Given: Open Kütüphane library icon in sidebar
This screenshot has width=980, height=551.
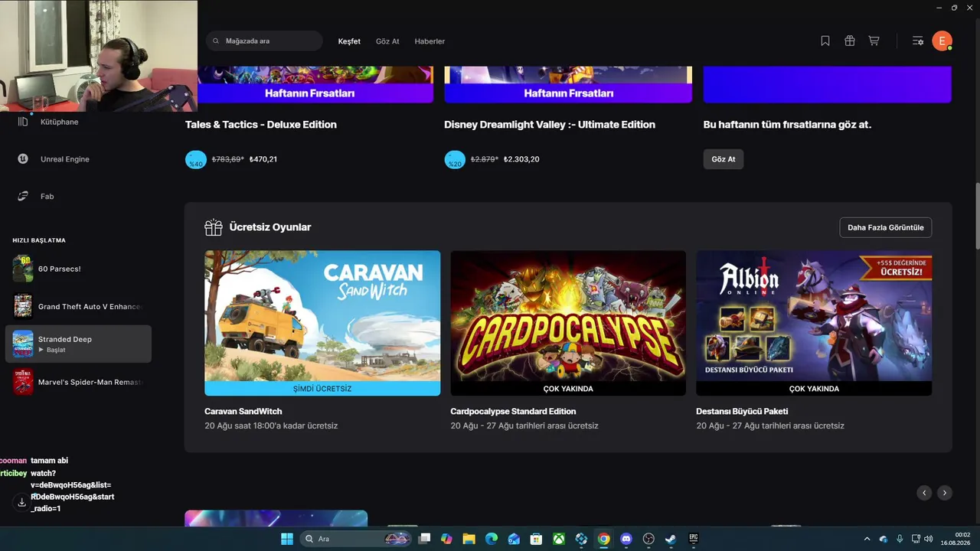Looking at the screenshot, I should pyautogui.click(x=23, y=122).
